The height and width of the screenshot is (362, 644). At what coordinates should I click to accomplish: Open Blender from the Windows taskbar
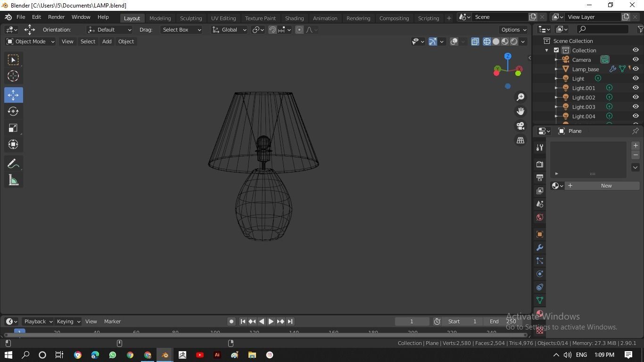click(165, 355)
